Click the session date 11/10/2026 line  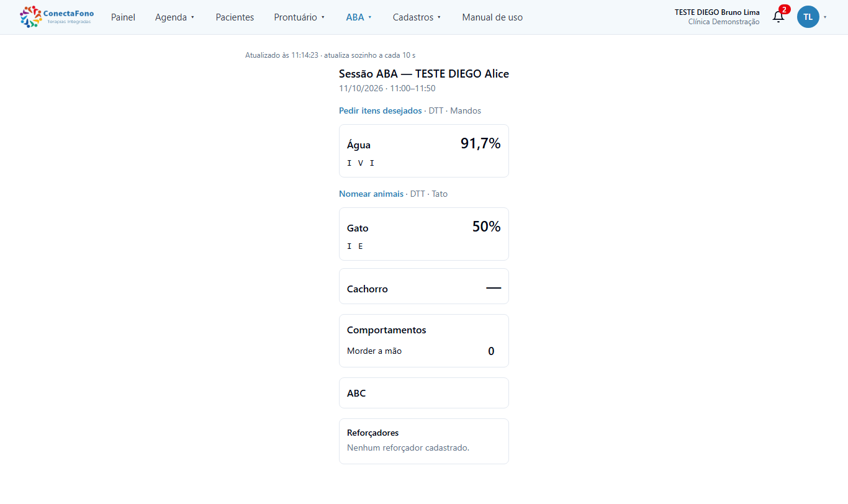pos(387,88)
